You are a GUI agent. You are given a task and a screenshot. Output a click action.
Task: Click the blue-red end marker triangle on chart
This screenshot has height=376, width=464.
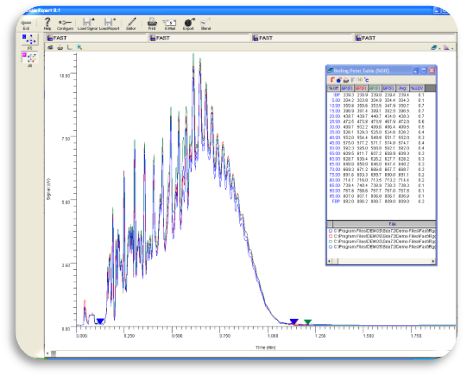point(294,322)
